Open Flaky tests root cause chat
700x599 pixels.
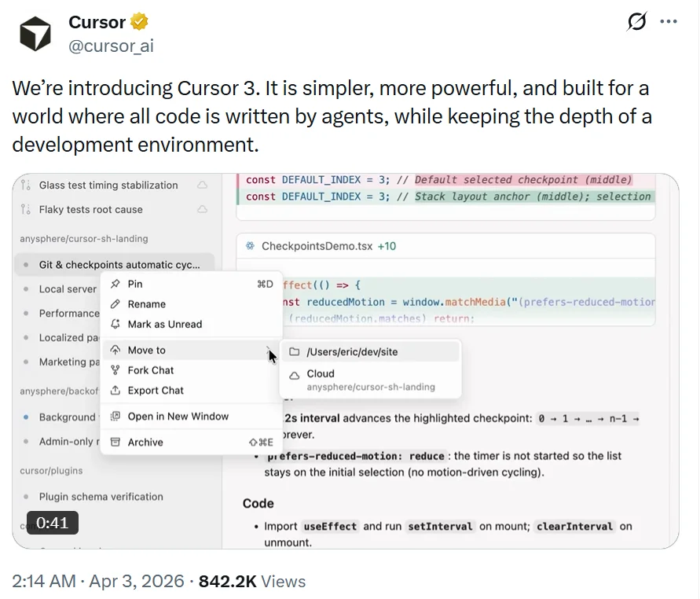pyautogui.click(x=91, y=210)
